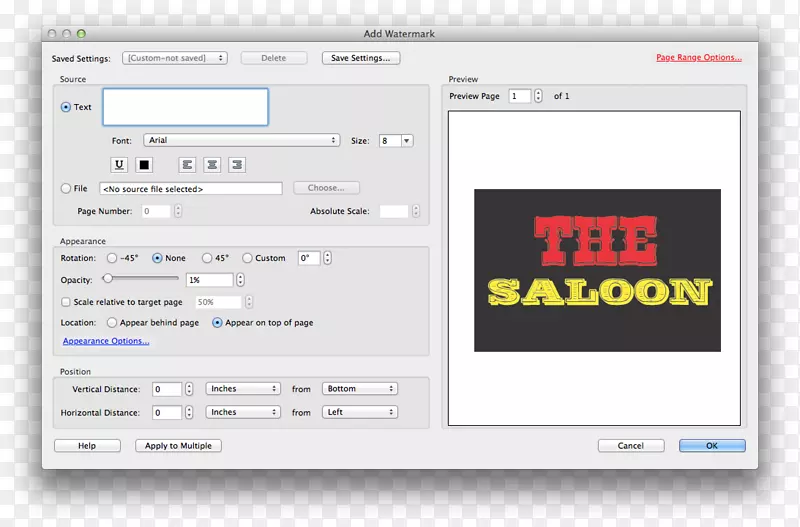This screenshot has height=527, width=800.
Task: Align watermark text left
Action: pos(187,165)
